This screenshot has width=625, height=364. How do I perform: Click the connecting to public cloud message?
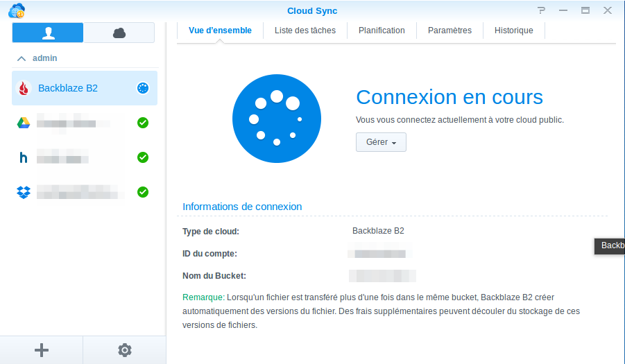click(x=460, y=120)
